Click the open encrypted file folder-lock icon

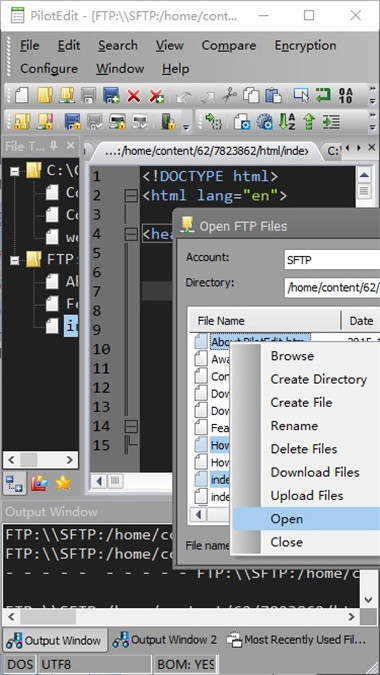click(21, 122)
